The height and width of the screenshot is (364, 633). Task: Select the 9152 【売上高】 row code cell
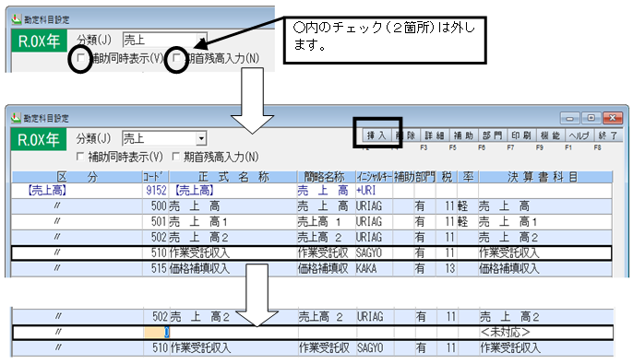click(x=155, y=190)
